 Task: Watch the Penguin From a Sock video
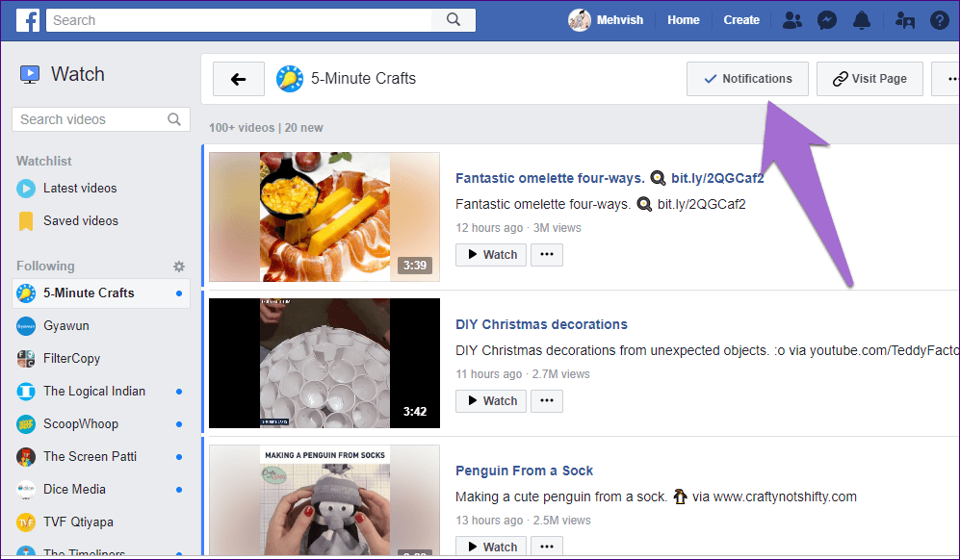(x=491, y=547)
